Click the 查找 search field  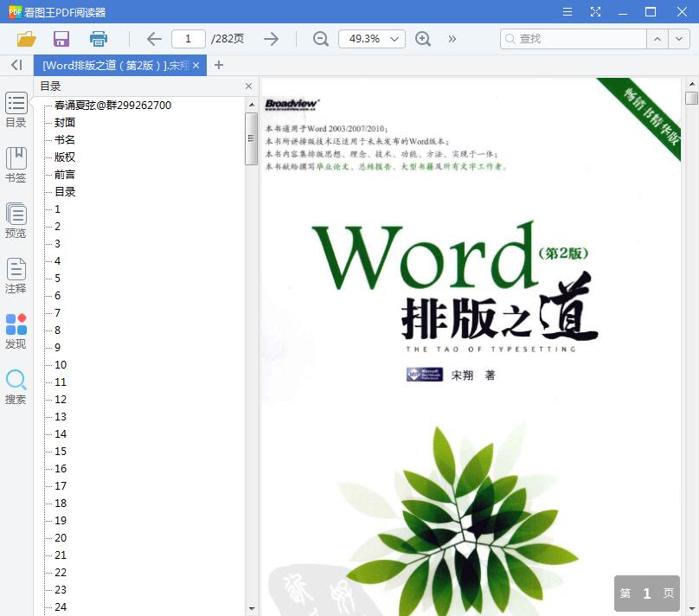coord(574,39)
